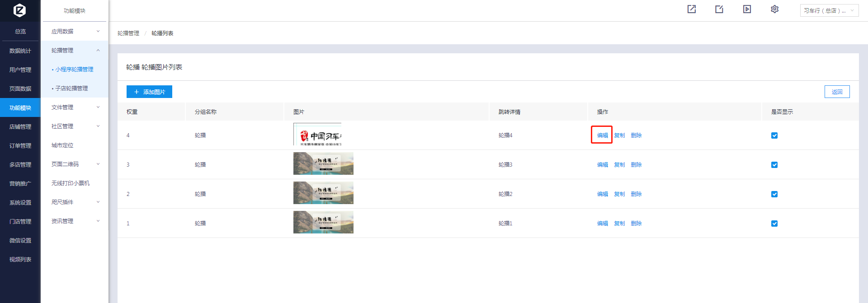
Task: Click 复制 link for the 轮播3 row
Action: coord(619,165)
